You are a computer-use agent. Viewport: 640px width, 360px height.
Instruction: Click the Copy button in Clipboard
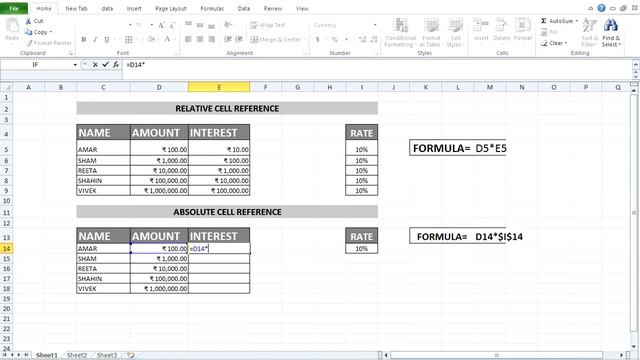click(38, 32)
